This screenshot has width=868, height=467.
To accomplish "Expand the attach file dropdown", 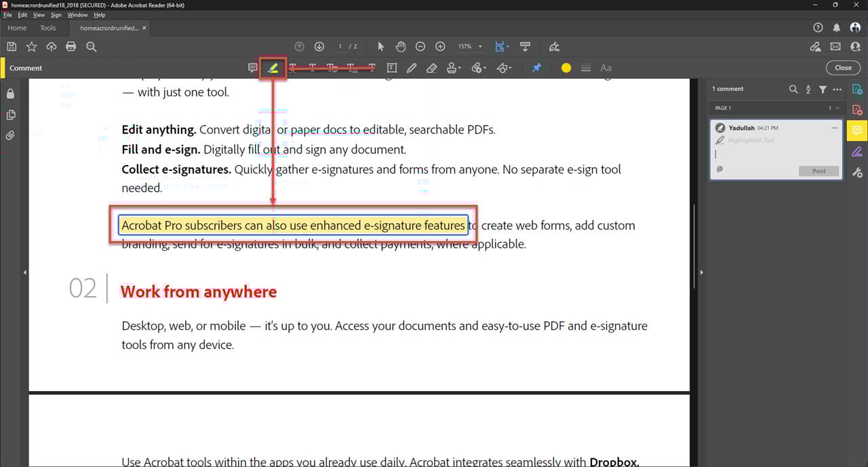I will tap(485, 68).
